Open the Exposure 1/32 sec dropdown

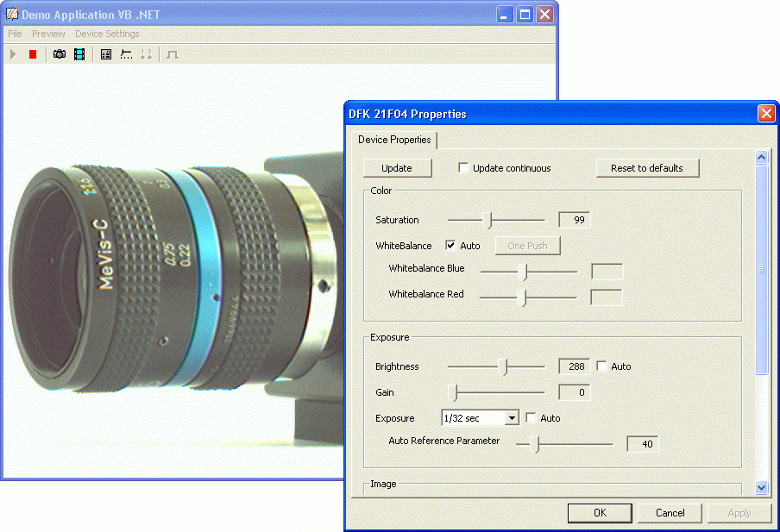[x=512, y=418]
